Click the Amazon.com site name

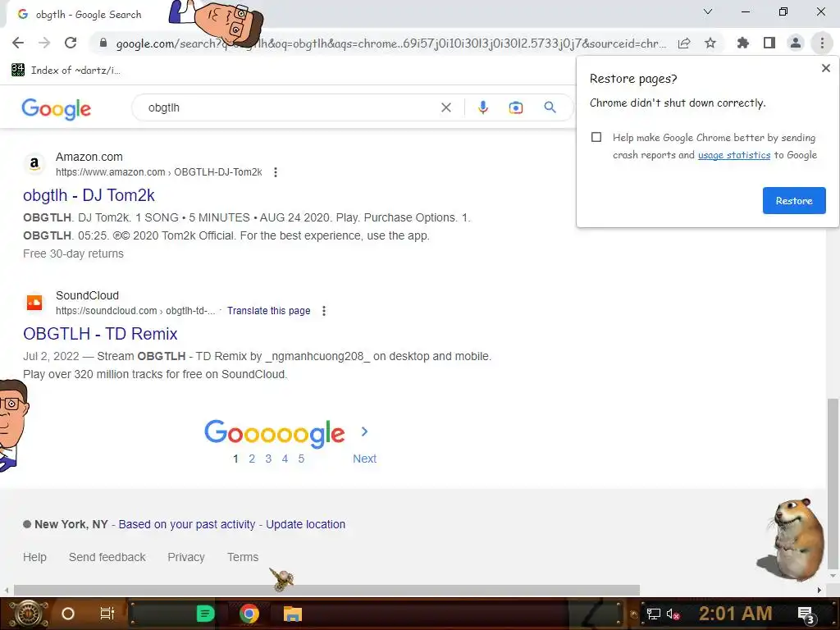tap(89, 157)
